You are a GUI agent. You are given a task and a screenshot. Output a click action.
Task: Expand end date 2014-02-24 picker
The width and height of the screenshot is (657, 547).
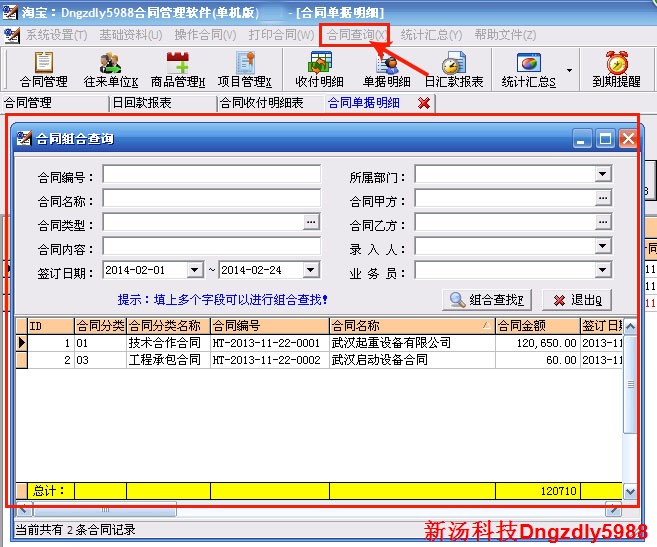pyautogui.click(x=310, y=270)
